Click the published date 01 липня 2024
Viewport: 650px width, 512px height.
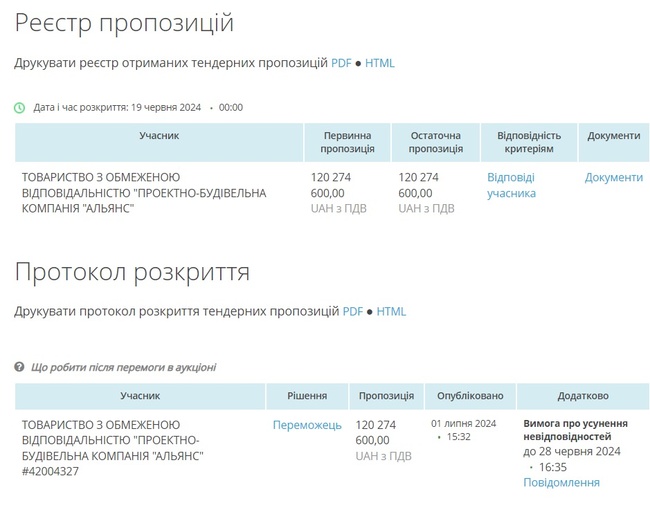coord(463,424)
